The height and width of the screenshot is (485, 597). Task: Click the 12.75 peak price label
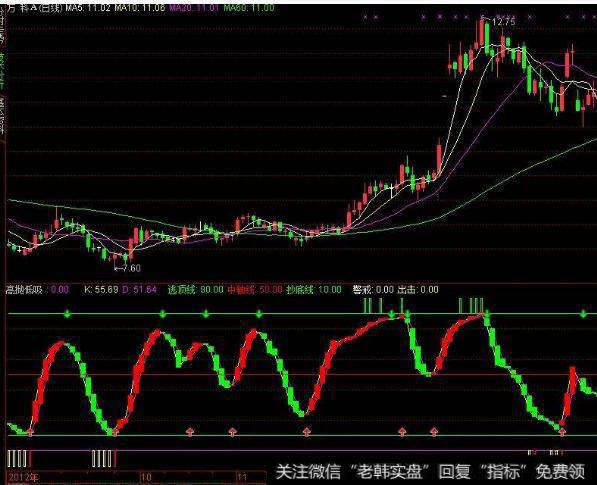[503, 22]
